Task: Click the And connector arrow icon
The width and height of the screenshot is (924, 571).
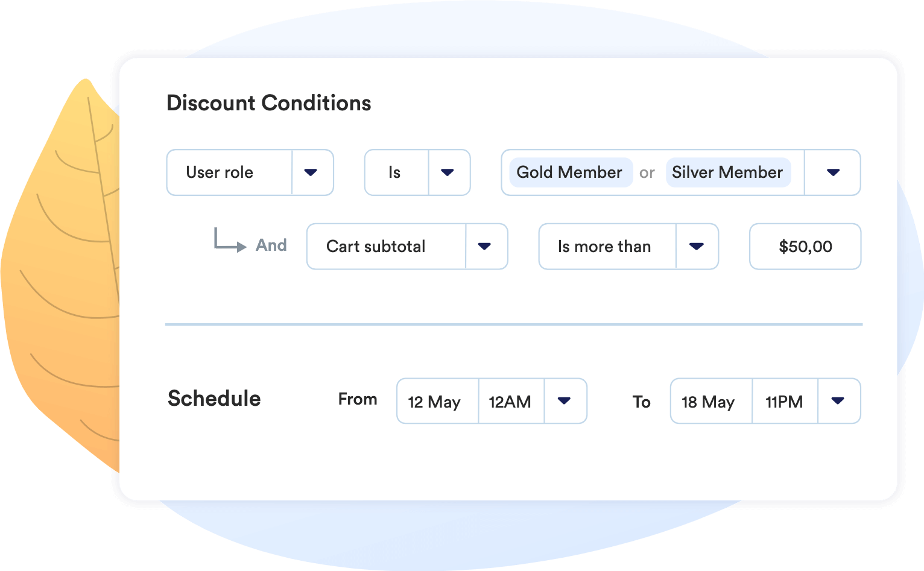Action: click(x=230, y=241)
